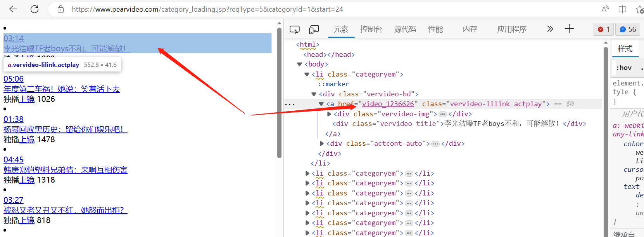Collapse the anchor vervideo-lilink actplay node
644x237 pixels.
[321, 104]
